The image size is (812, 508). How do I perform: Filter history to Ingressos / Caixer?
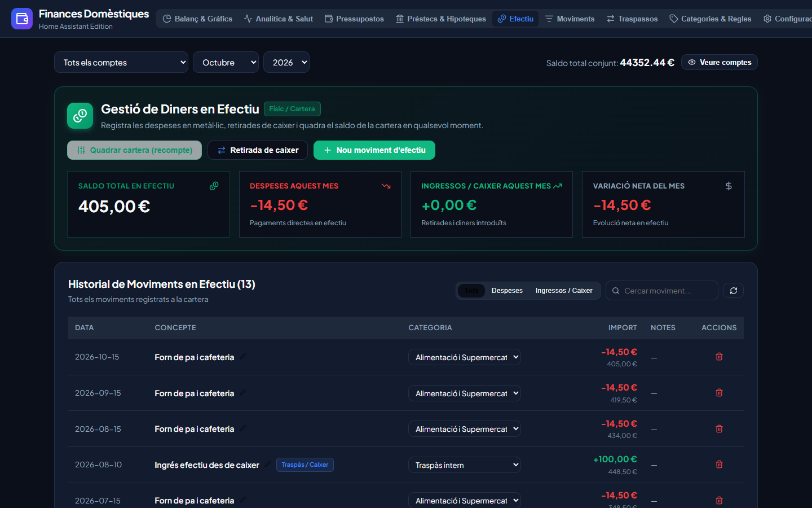(564, 291)
